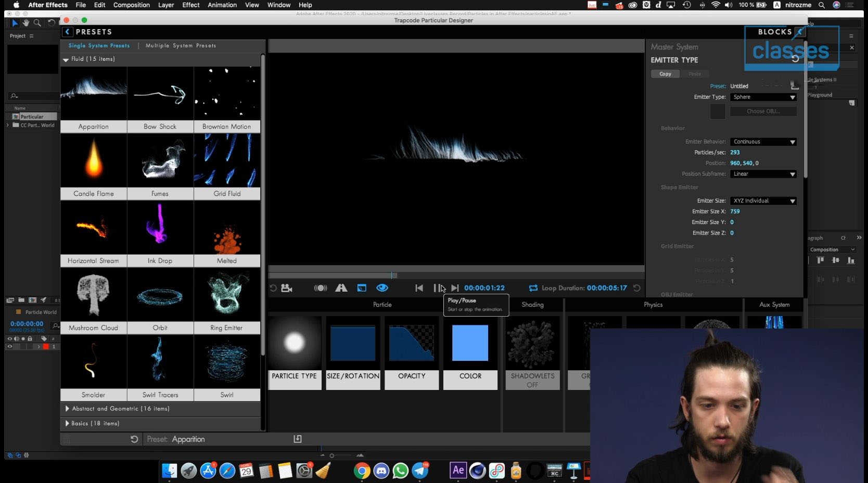Open Telegram from the Dock
Image resolution: width=868 pixels, height=483 pixels.
pos(420,471)
